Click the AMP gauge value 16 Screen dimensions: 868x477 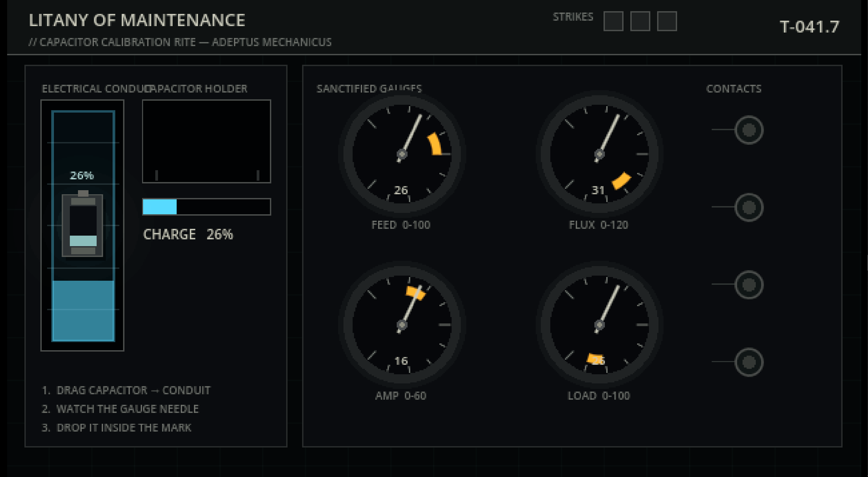click(401, 361)
